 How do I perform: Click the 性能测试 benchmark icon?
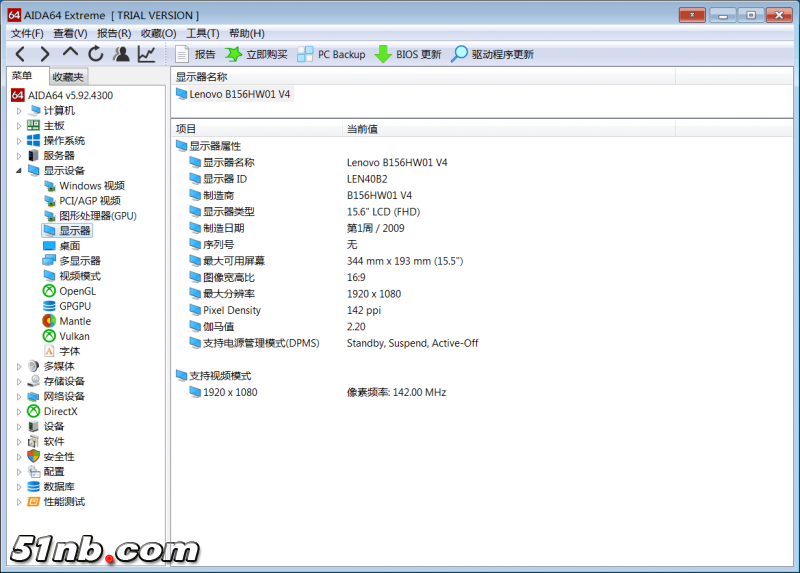coord(34,502)
